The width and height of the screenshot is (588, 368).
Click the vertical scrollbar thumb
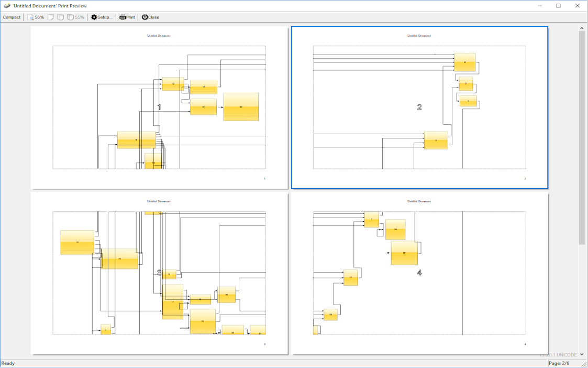coord(582,136)
